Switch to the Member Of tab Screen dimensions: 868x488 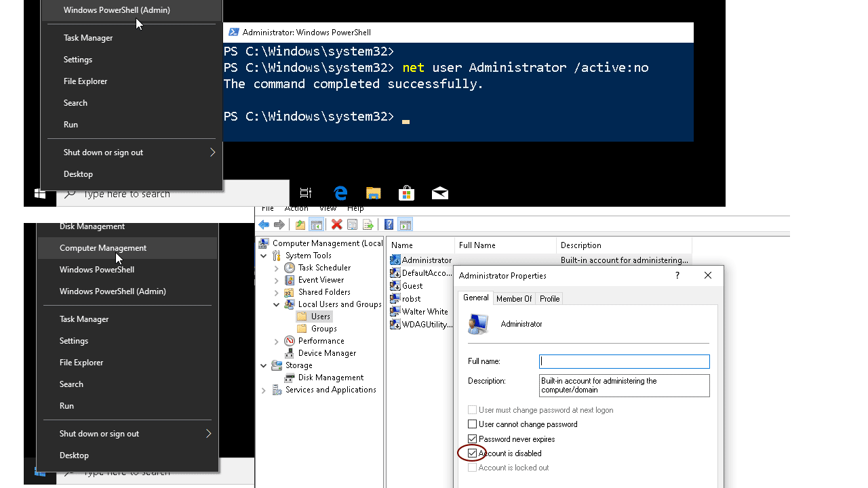tap(514, 299)
